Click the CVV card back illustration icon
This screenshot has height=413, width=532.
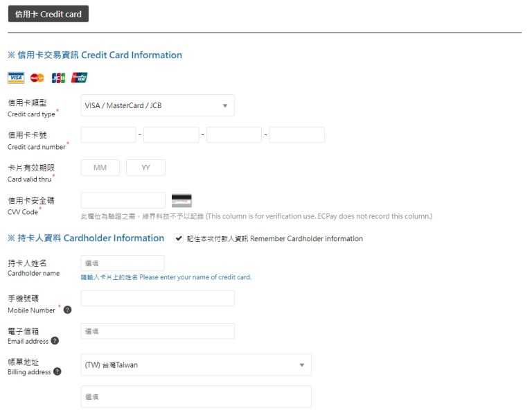pyautogui.click(x=181, y=201)
